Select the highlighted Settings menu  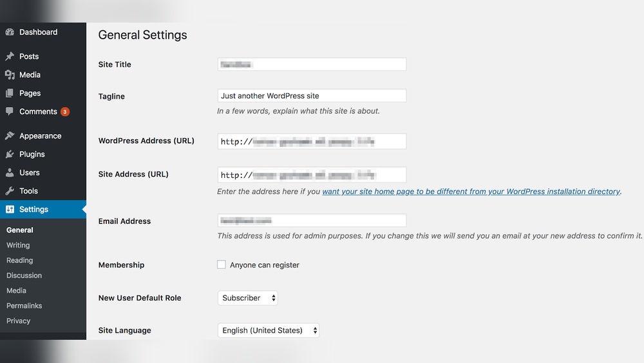[x=43, y=210]
